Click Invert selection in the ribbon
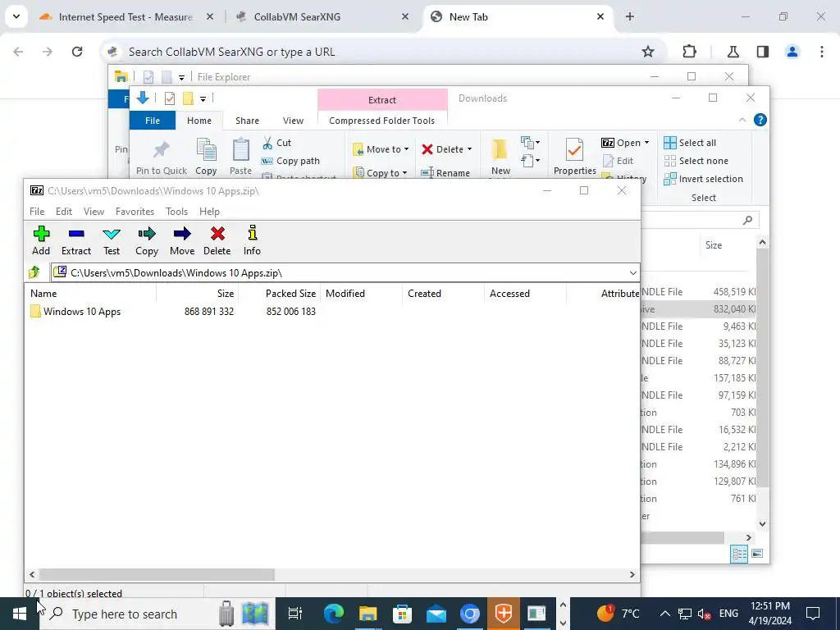This screenshot has width=840, height=630. point(703,179)
